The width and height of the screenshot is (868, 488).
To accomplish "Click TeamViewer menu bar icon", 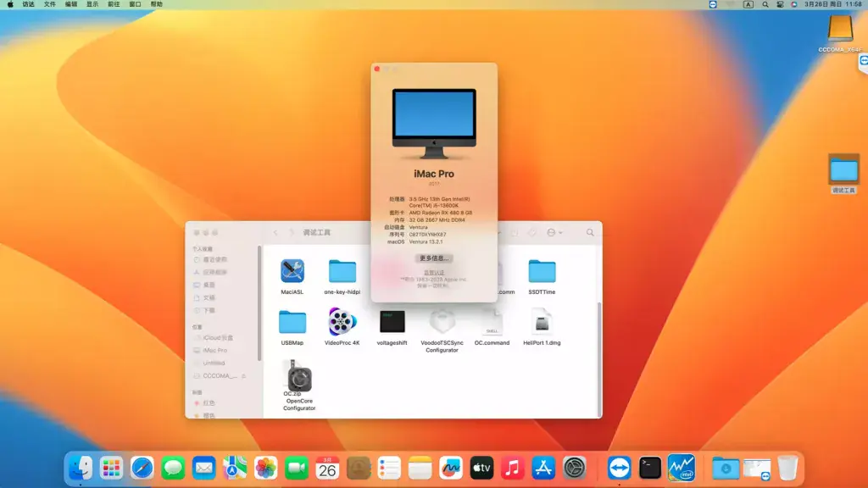I will (713, 4).
